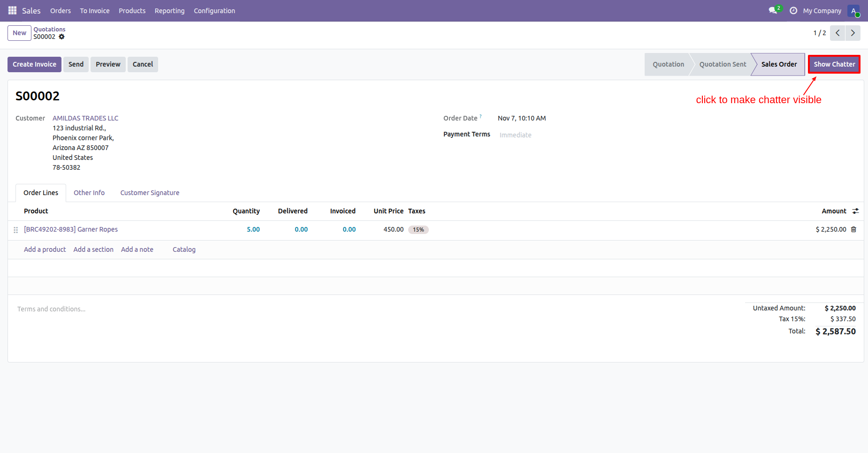Viewport: 868px width, 453px height.
Task: Open the activities clock icon
Action: tap(793, 10)
